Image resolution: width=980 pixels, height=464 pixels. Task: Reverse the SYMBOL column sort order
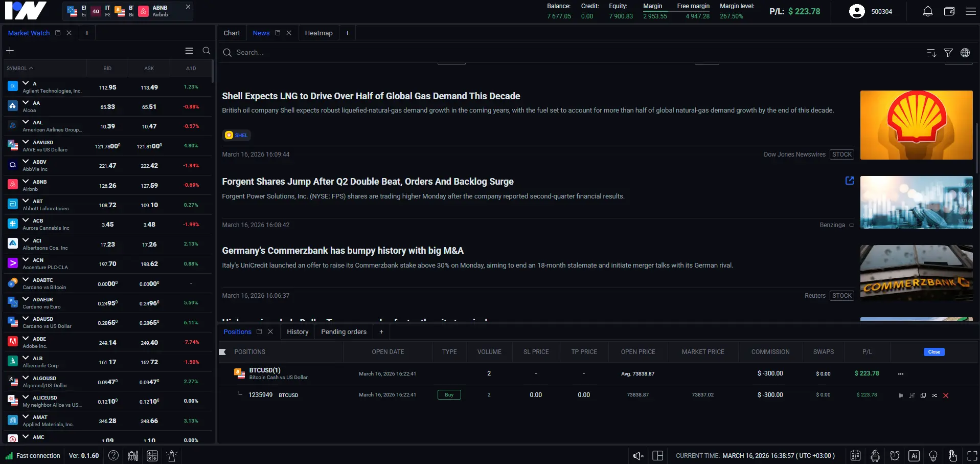pyautogui.click(x=19, y=68)
